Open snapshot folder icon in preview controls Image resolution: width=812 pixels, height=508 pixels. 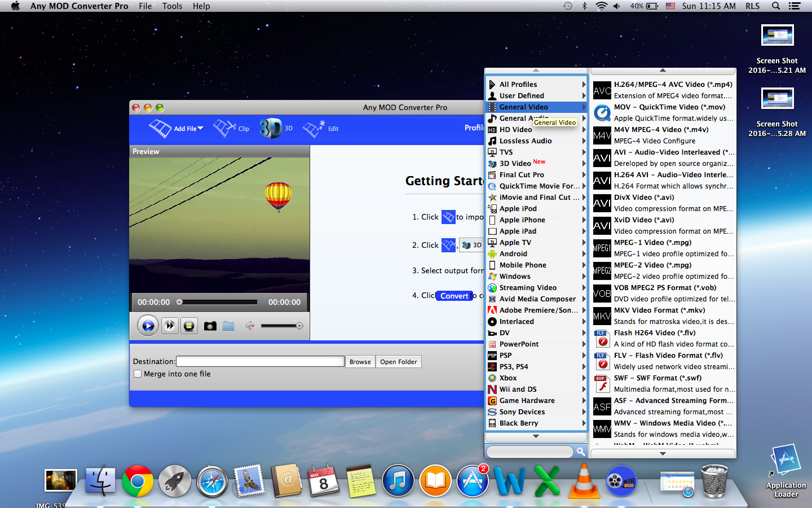tap(228, 326)
